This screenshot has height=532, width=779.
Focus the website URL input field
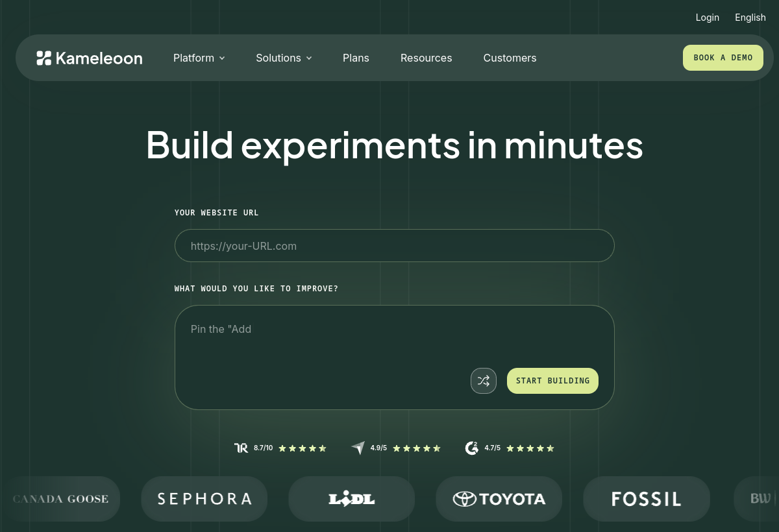tap(395, 246)
